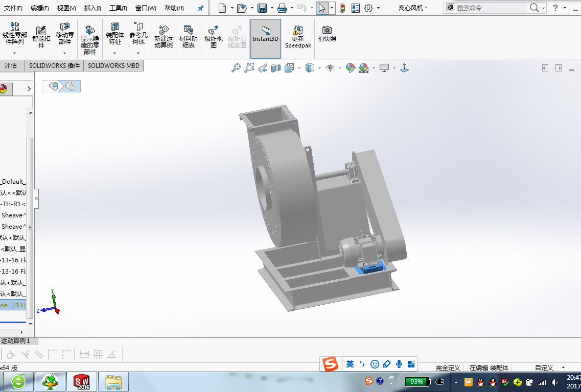Screen dimensions: 581x392
Task: Pick the appearance color sphere in view toolbar
Action: pos(350,68)
